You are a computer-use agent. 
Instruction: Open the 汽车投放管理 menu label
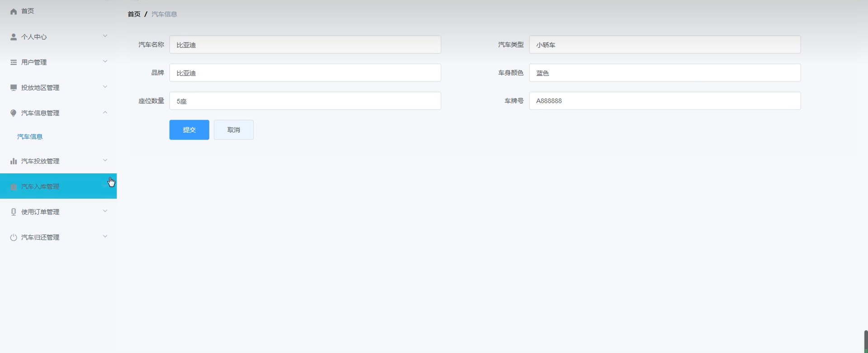click(x=40, y=161)
